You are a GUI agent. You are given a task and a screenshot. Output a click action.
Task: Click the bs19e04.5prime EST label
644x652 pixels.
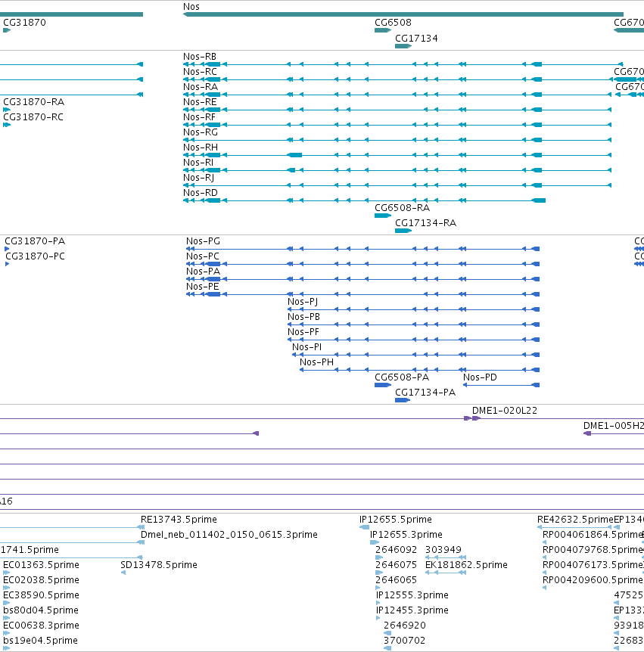click(40, 641)
